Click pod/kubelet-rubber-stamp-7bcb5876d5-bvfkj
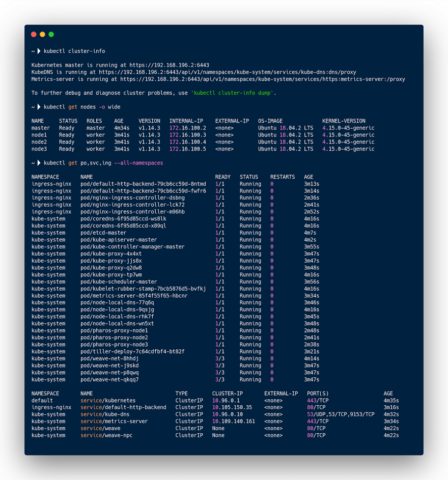Image resolution: width=448 pixels, height=480 pixels. (144, 289)
